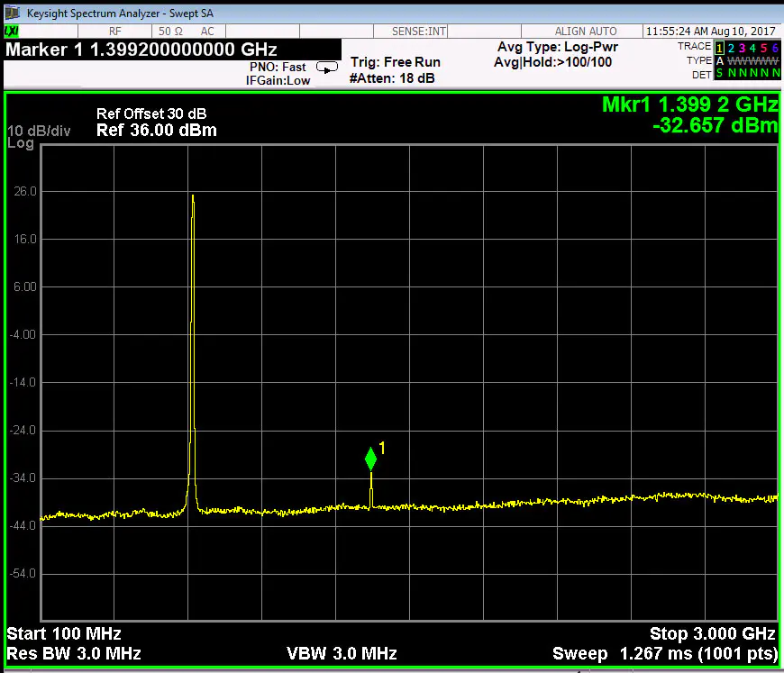Screen dimensions: 784x673
Task: Select Trace 1 in the trace indicator
Action: click(x=720, y=47)
